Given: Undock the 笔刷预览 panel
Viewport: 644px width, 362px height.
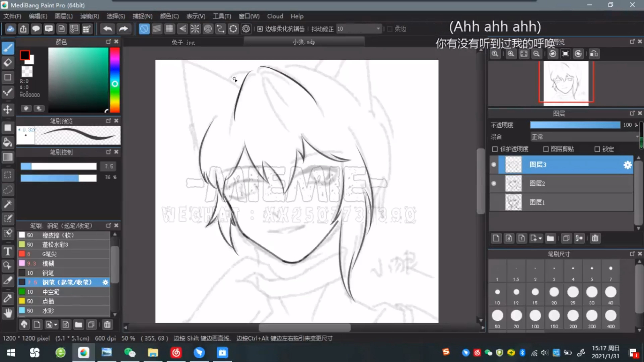Looking at the screenshot, I should coord(108,121).
